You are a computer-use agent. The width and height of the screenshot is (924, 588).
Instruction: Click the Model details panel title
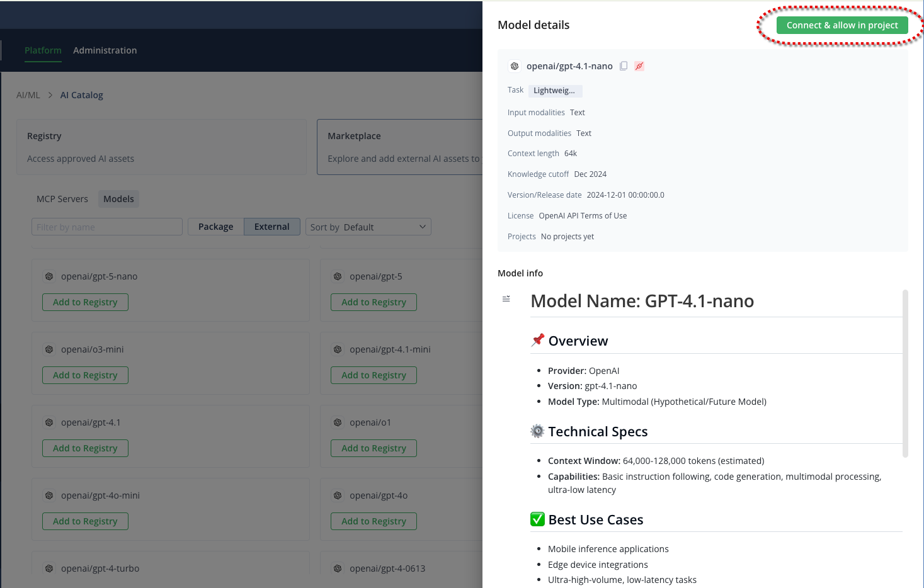(x=533, y=25)
